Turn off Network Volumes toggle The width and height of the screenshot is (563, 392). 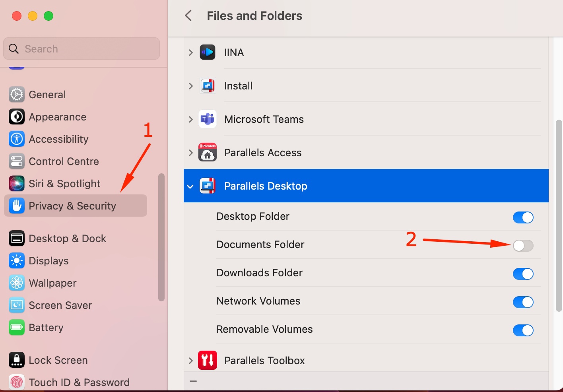coord(523,302)
